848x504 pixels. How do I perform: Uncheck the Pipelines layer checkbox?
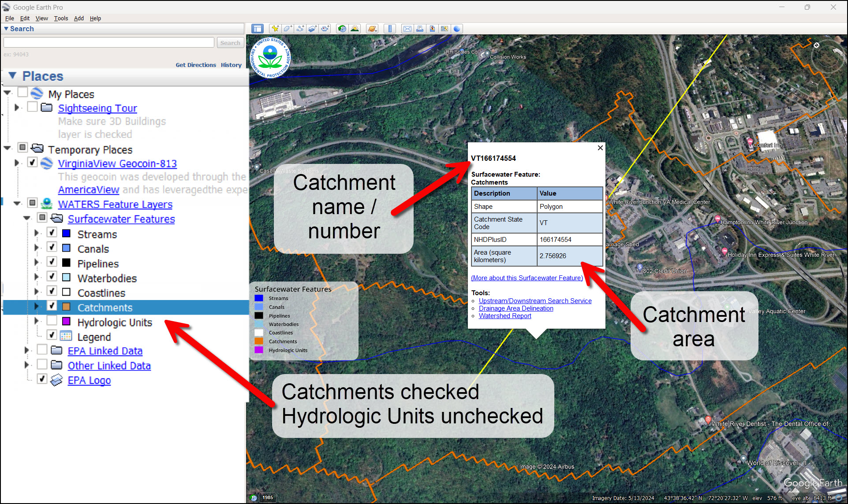52,262
